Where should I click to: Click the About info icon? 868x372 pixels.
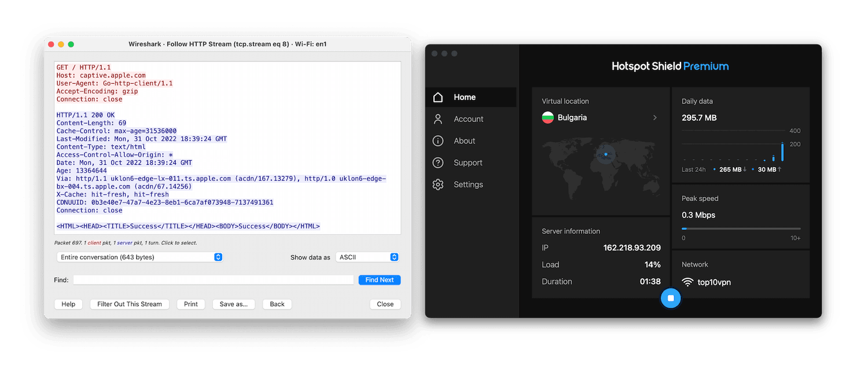(438, 141)
